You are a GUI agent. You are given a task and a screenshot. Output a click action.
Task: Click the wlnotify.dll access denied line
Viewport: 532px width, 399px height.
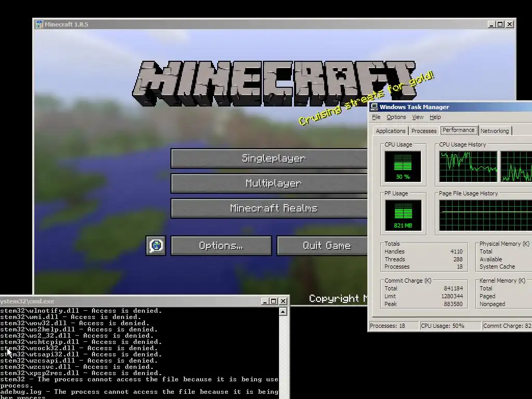tap(81, 311)
